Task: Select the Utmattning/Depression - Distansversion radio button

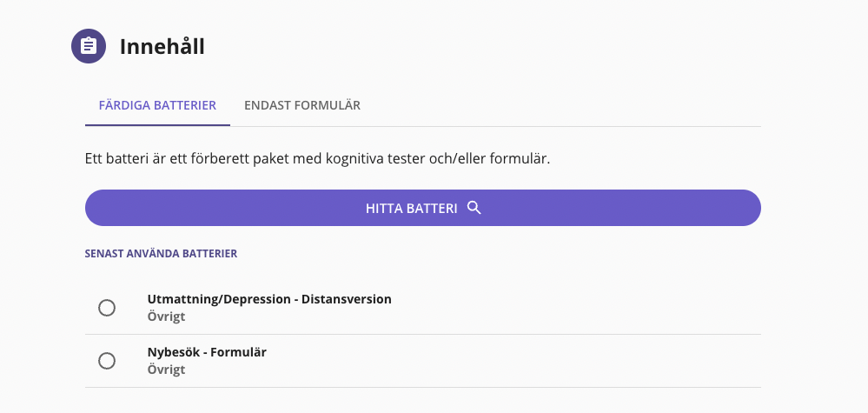Action: tap(107, 308)
